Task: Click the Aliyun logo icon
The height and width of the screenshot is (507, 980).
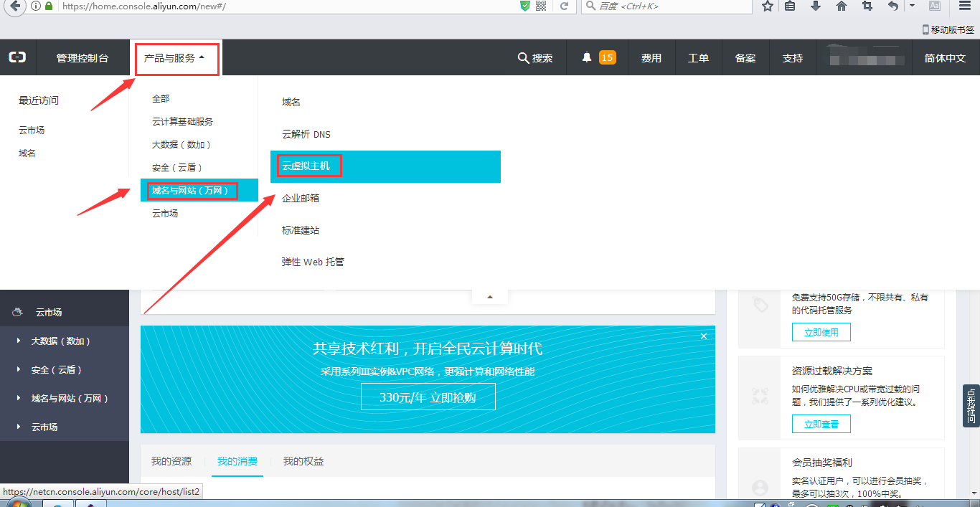Action: coord(17,57)
